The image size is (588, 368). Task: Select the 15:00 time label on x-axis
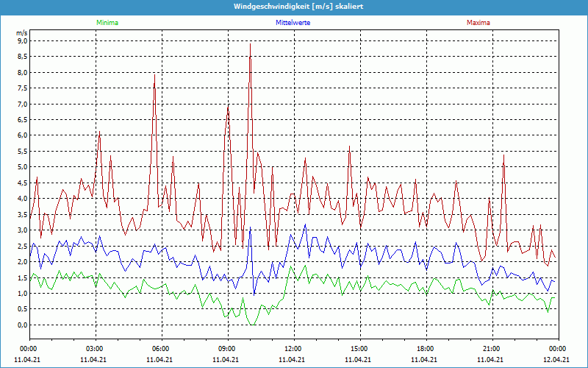(x=359, y=348)
